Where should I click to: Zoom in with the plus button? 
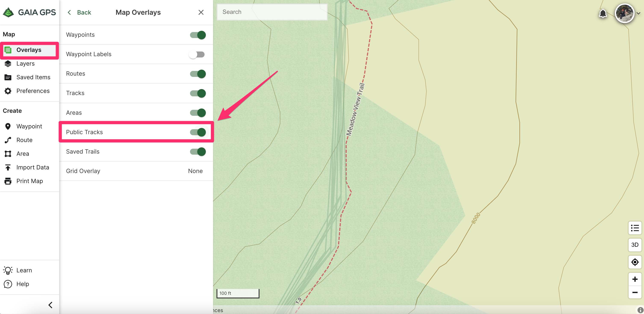click(x=635, y=279)
